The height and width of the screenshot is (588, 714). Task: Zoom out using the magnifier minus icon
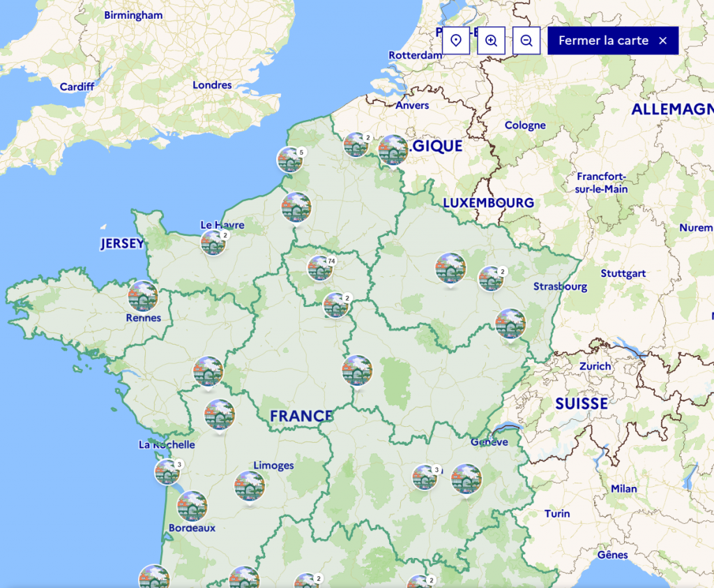[x=526, y=40]
